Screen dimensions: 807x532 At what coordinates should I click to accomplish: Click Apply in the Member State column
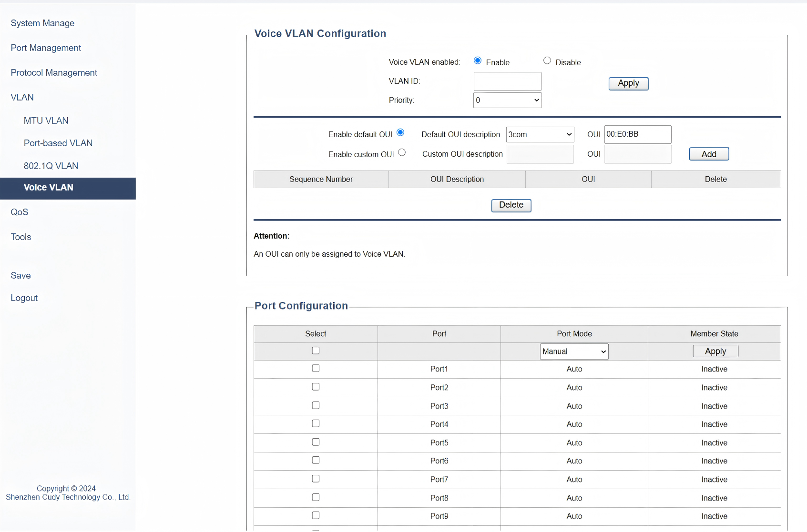pyautogui.click(x=715, y=351)
